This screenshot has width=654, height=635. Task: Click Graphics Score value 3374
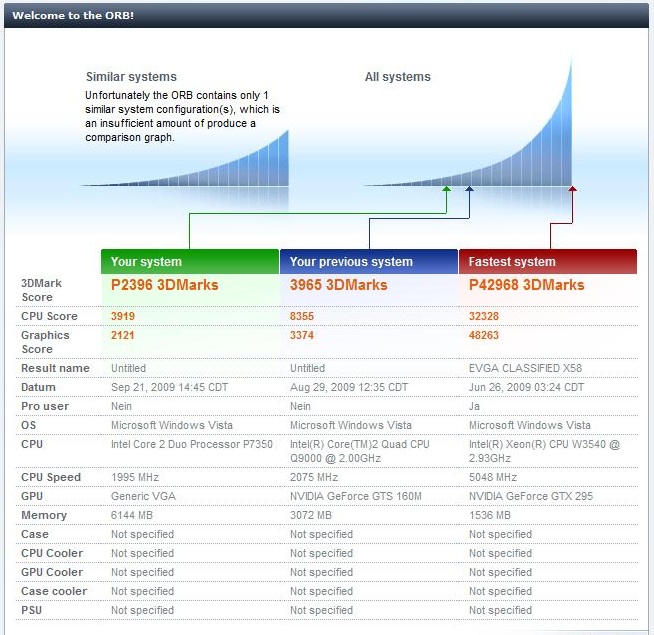[x=302, y=335]
